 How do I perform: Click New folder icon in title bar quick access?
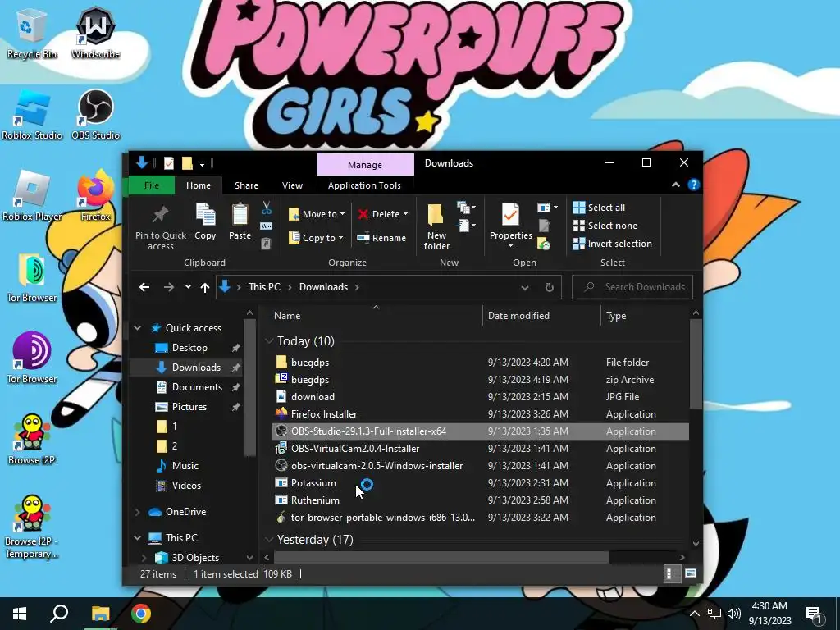187,163
